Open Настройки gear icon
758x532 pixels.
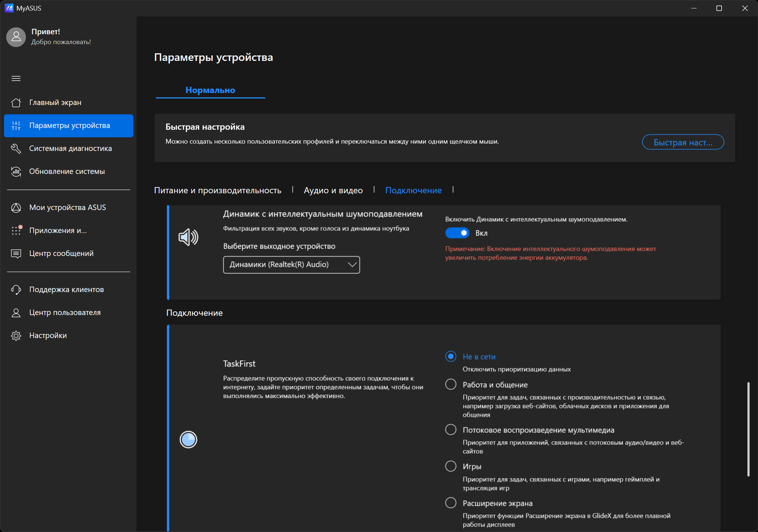[16, 335]
